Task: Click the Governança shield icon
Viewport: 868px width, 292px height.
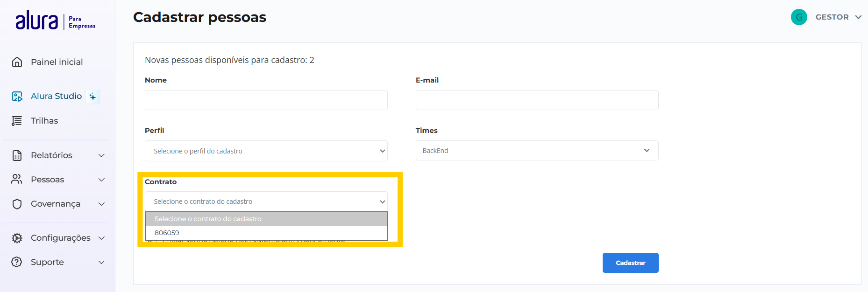Action: 17,204
